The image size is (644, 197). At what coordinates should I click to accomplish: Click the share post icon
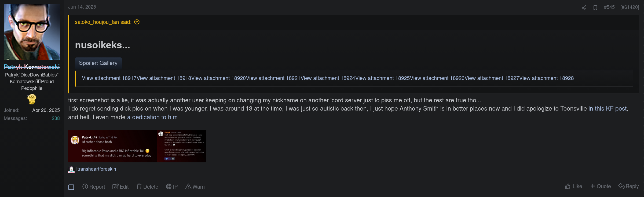[x=584, y=8]
